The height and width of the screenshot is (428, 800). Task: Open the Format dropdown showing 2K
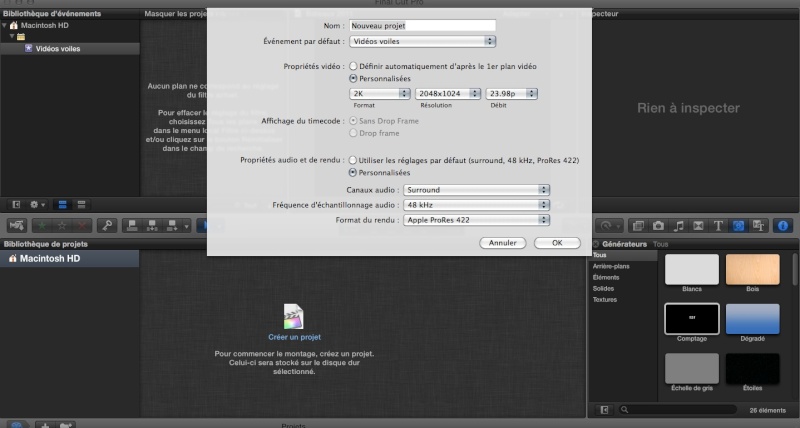click(380, 93)
